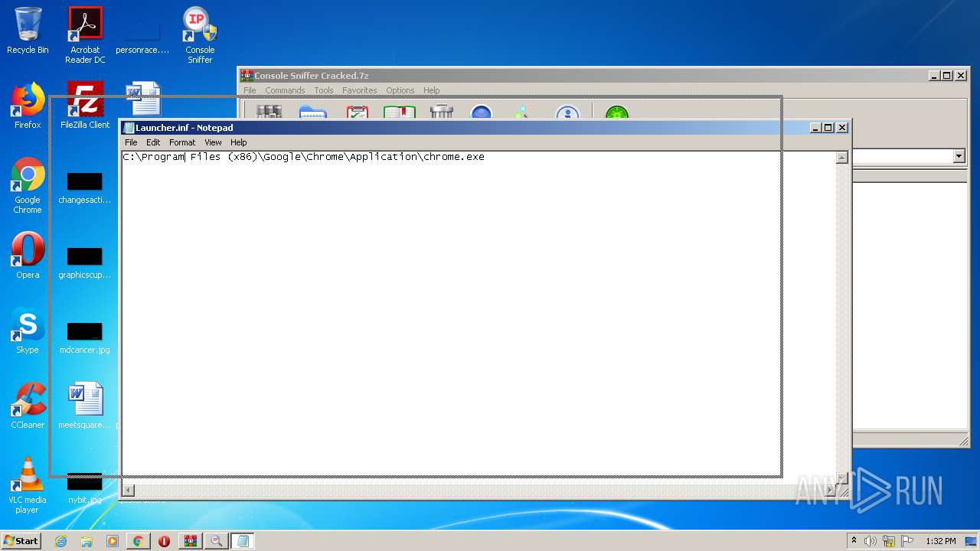Launch Acrobat Reader DC from desktop

(x=85, y=34)
